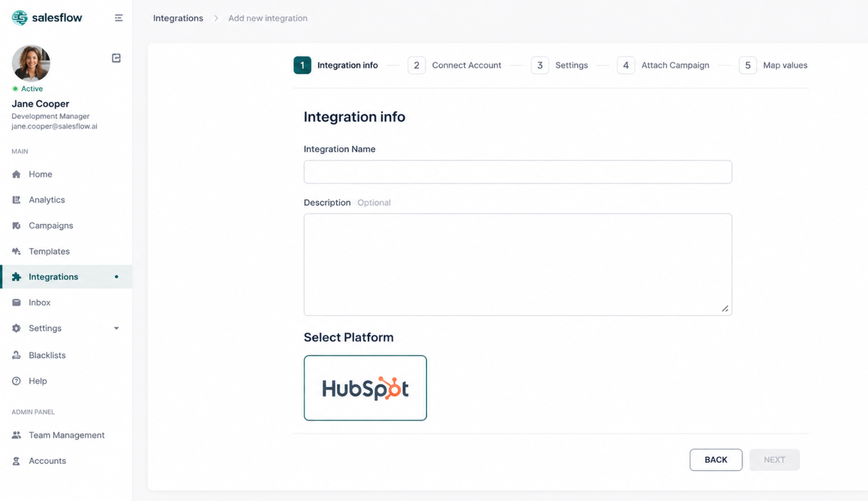The image size is (868, 501).
Task: Click the Settings gear icon
Action: point(16,328)
